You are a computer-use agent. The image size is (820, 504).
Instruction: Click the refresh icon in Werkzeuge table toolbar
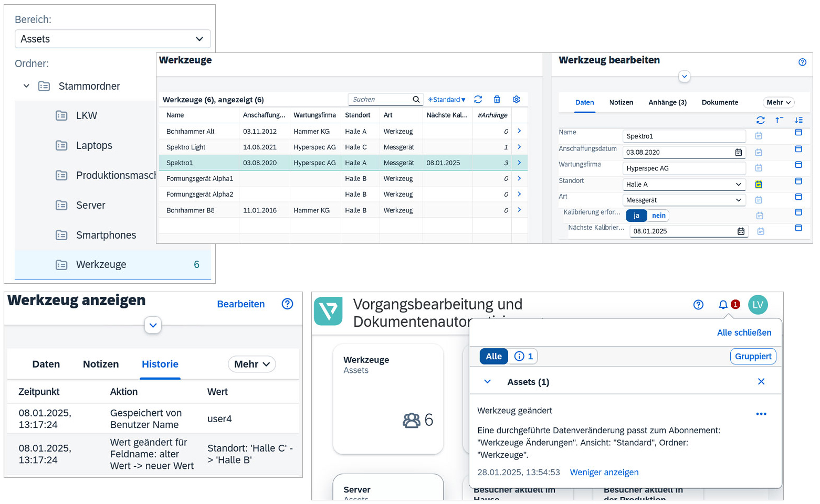pos(478,99)
